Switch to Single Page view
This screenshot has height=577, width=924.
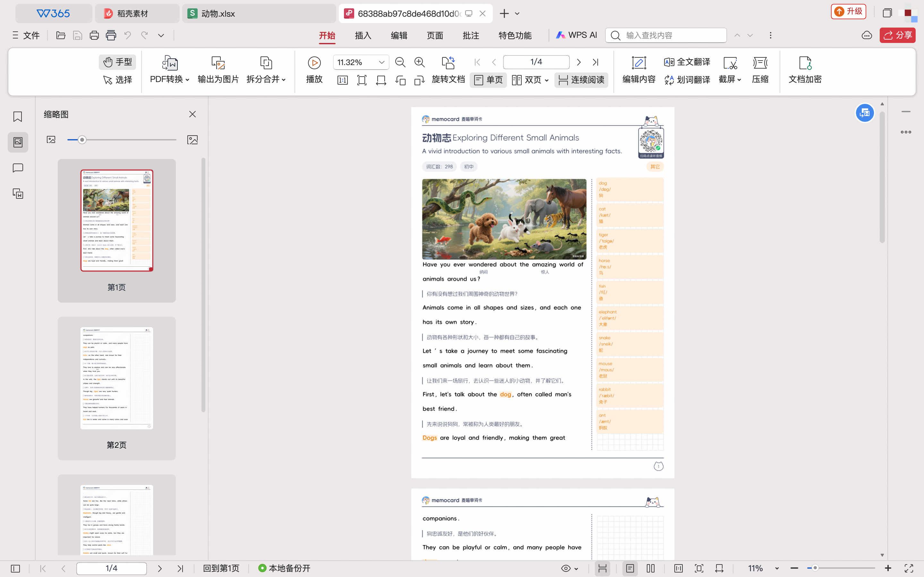coord(488,80)
